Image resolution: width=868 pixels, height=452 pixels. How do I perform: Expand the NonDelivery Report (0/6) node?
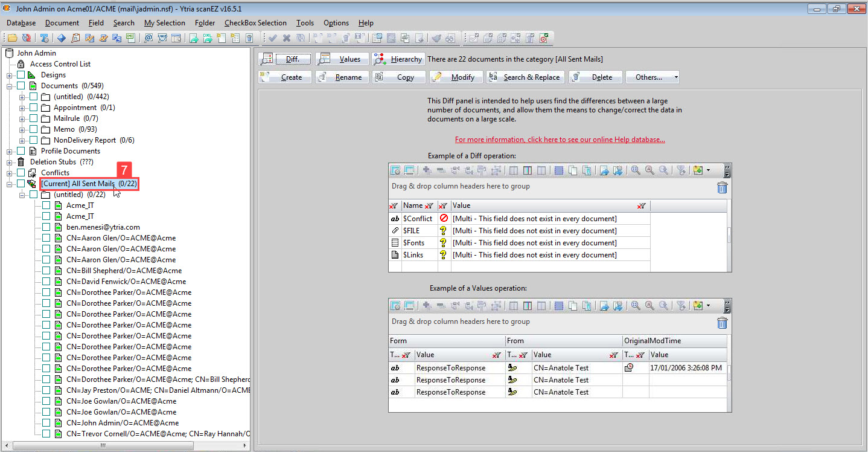point(22,140)
